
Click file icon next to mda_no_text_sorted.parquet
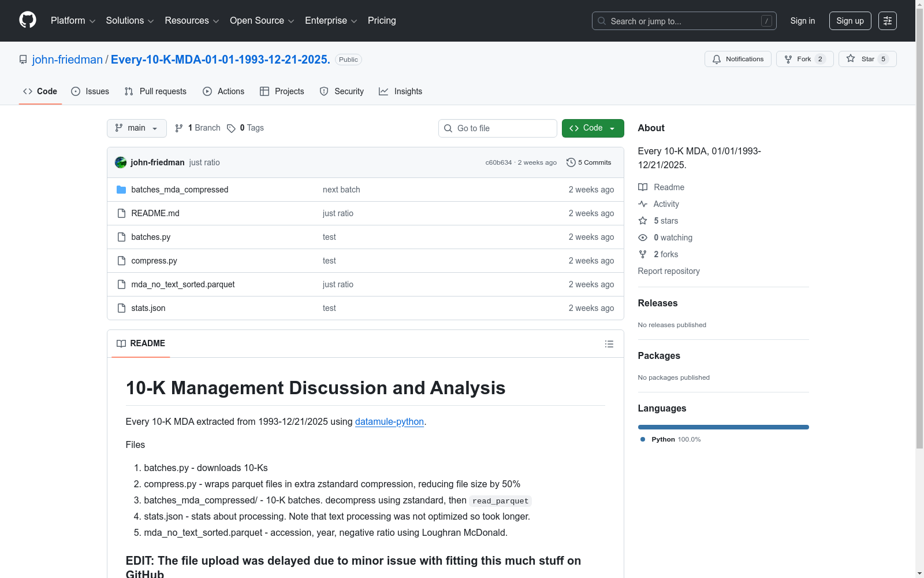click(x=121, y=284)
